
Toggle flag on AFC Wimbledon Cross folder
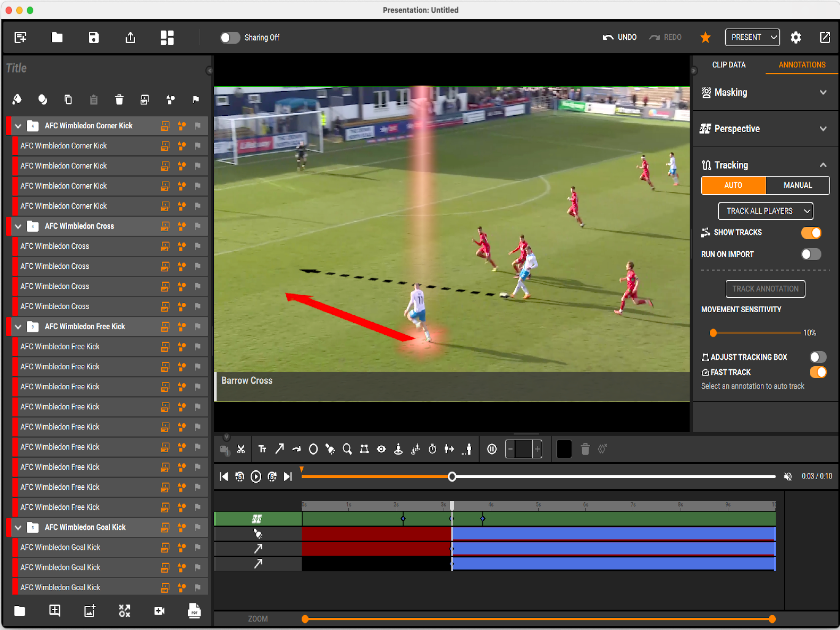[197, 226]
